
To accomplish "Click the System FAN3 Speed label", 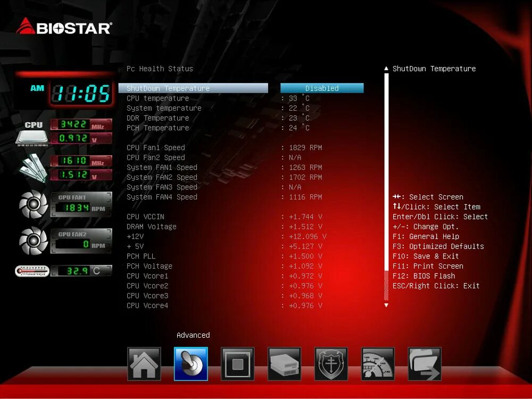I will (x=162, y=187).
